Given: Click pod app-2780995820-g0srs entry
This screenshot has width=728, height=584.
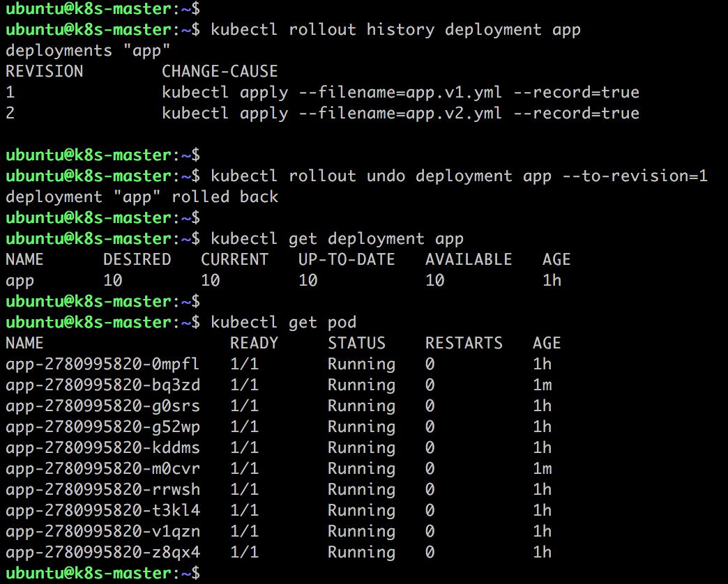Looking at the screenshot, I should click(103, 406).
